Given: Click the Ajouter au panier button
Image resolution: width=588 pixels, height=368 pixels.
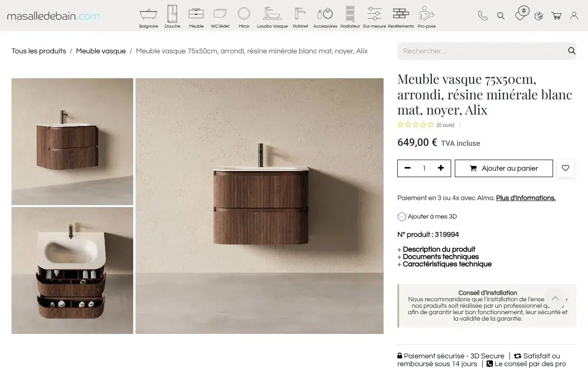Looking at the screenshot, I should 504,168.
